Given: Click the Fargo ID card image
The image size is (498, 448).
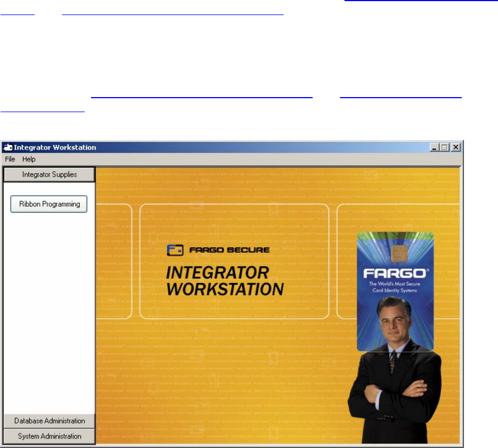Looking at the screenshot, I should tap(395, 291).
